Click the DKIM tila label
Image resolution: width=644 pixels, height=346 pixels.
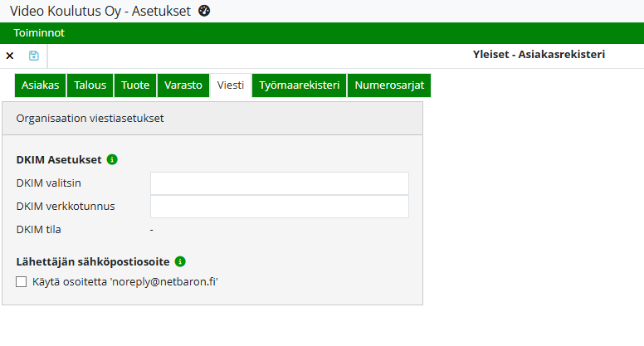click(38, 230)
